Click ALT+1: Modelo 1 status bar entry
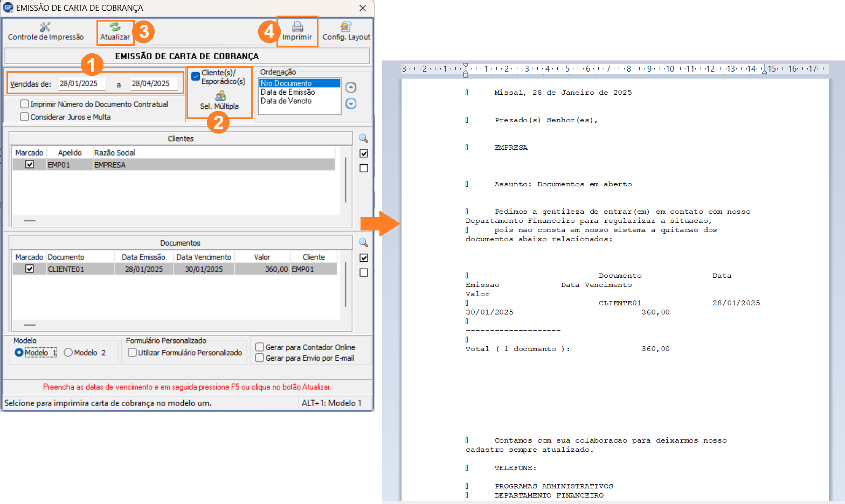 331,403
